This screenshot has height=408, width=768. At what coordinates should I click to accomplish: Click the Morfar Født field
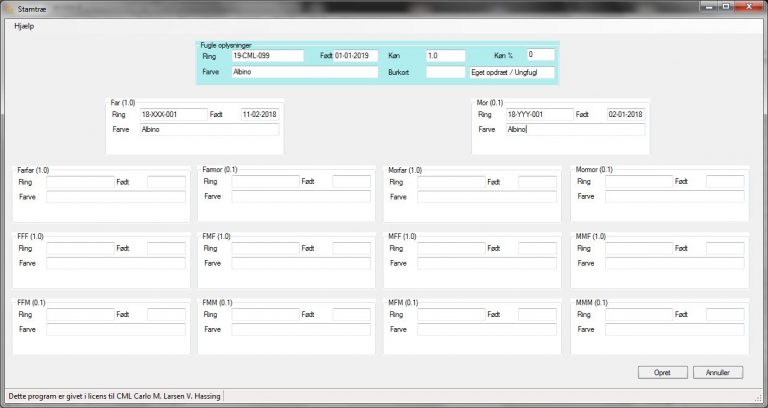point(537,182)
